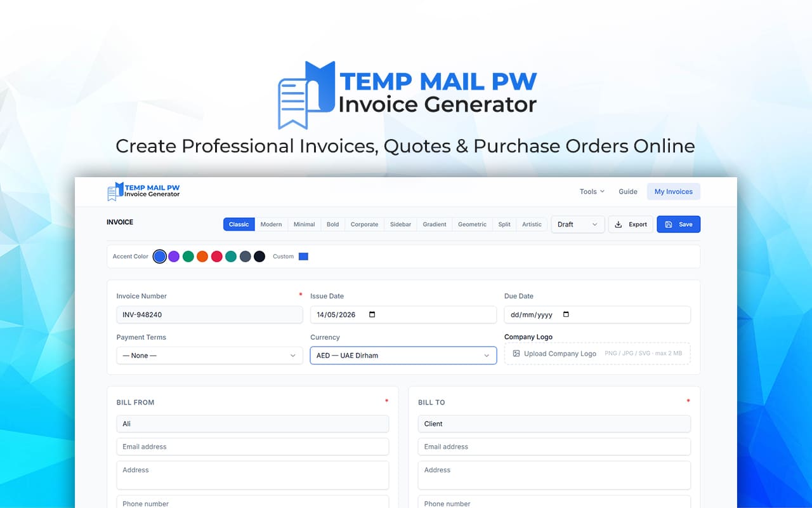The height and width of the screenshot is (508, 812).
Task: Choose the green accent color
Action: (188, 257)
